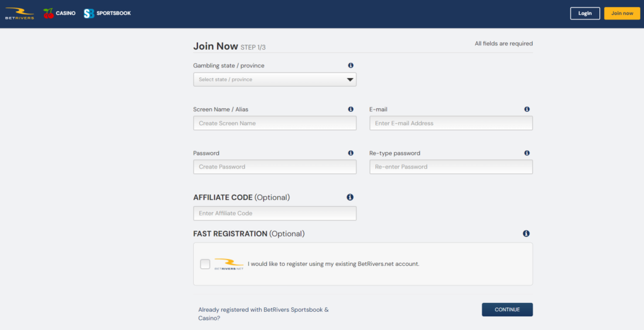The image size is (644, 330).
Task: Go to CASINO section
Action: pyautogui.click(x=65, y=13)
